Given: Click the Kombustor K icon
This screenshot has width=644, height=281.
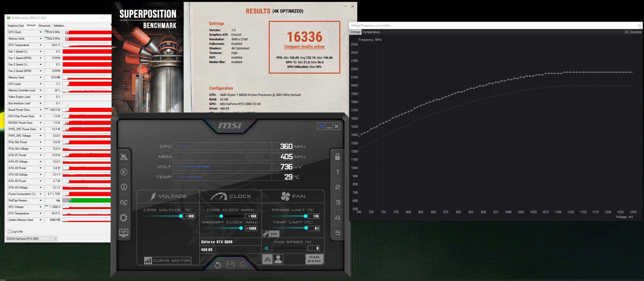Looking at the screenshot, I should (124, 172).
